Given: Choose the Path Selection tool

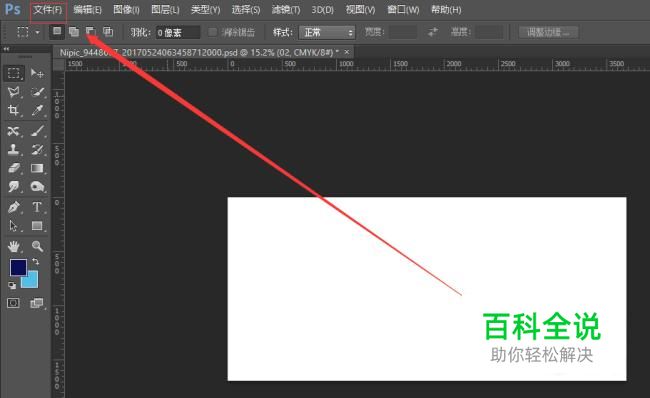Looking at the screenshot, I should point(14,226).
